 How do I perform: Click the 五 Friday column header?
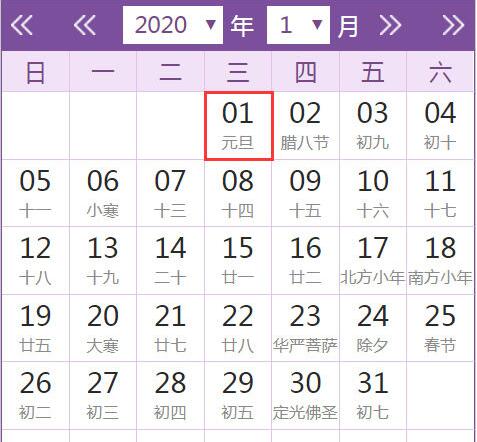tap(373, 72)
